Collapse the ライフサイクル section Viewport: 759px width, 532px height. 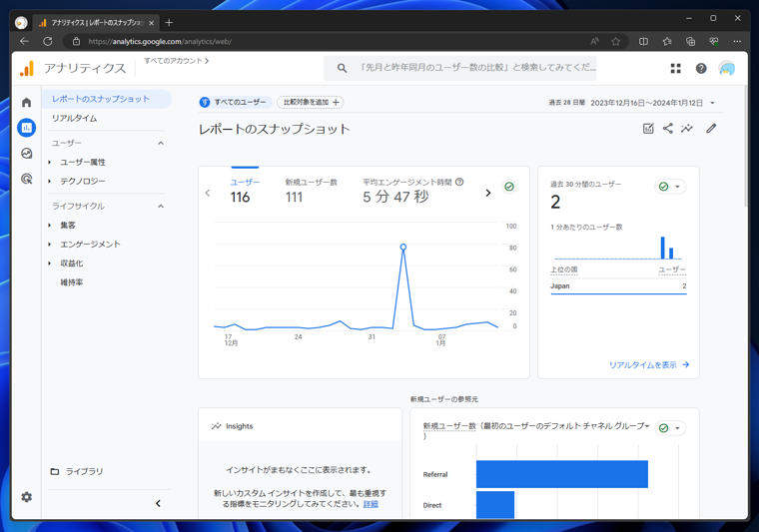tap(161, 206)
